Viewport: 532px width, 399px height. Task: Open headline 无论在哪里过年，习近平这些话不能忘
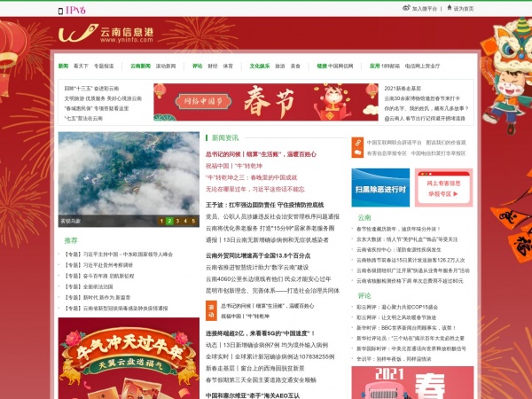[255, 189]
